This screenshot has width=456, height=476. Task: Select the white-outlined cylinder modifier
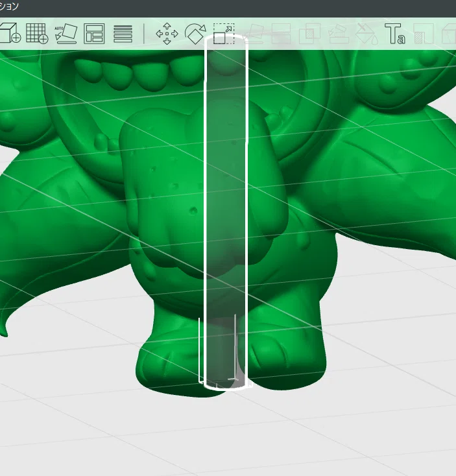click(226, 213)
